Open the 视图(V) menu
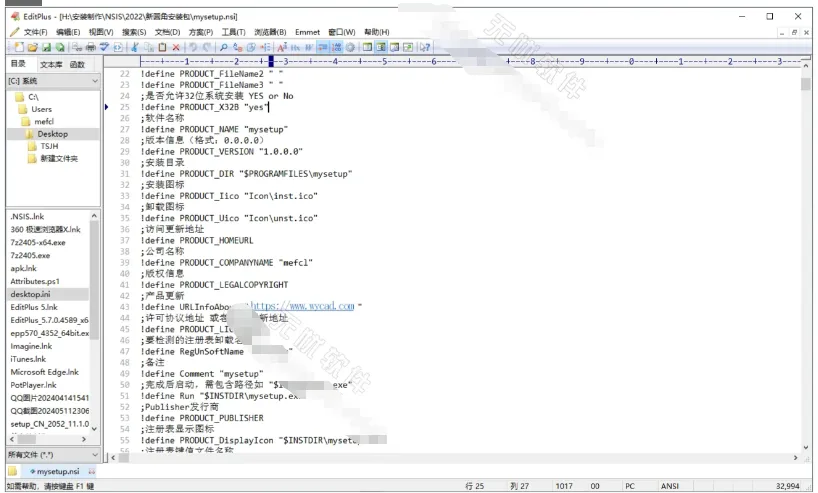The image size is (818, 493). point(101,32)
